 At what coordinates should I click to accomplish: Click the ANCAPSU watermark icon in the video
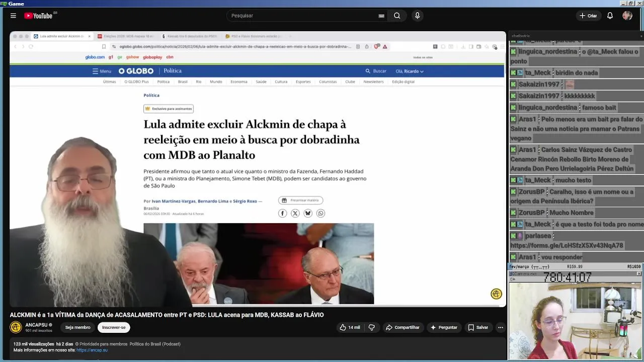(496, 294)
